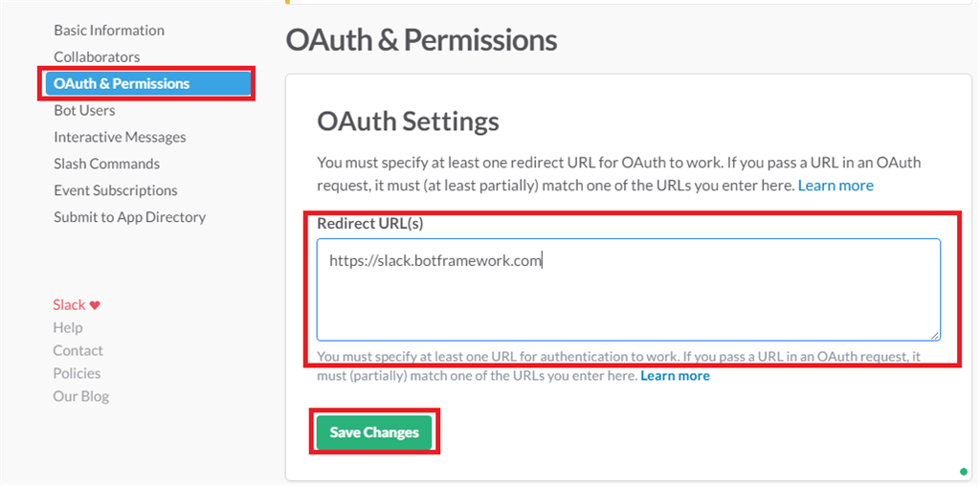Viewport: 980px width, 486px height.
Task: Open Slash Commands page
Action: click(106, 165)
